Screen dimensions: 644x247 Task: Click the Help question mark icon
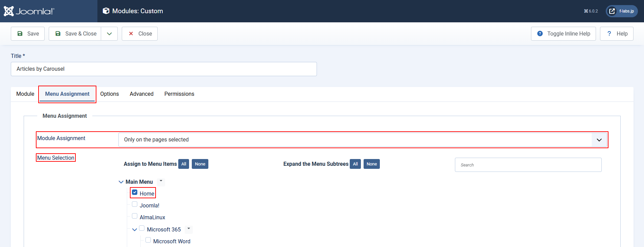609,33
